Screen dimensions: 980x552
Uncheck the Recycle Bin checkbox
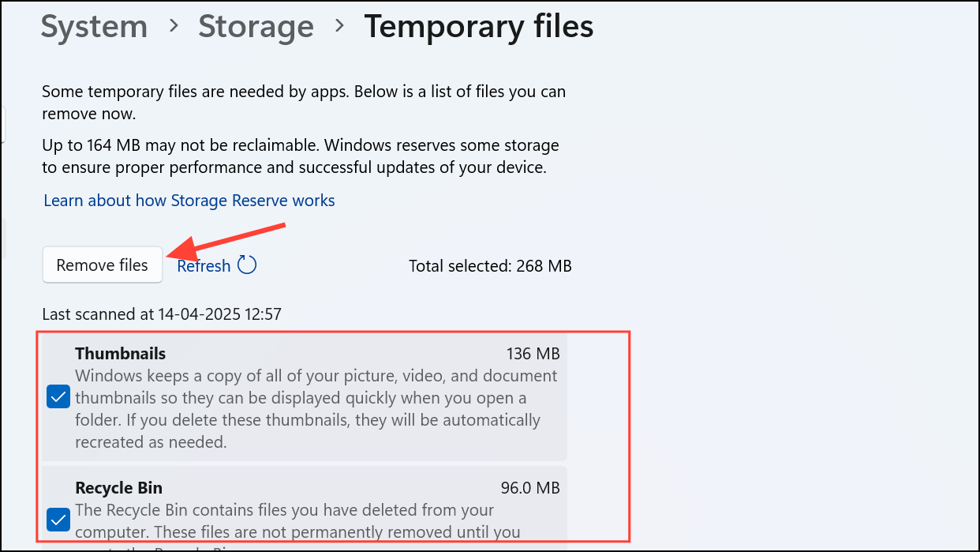click(x=58, y=520)
